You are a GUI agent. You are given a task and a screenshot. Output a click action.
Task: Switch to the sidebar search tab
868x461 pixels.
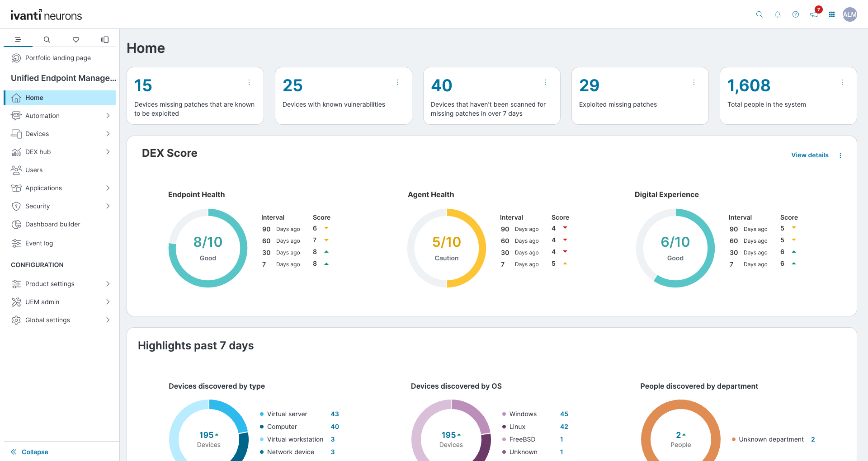pos(47,40)
